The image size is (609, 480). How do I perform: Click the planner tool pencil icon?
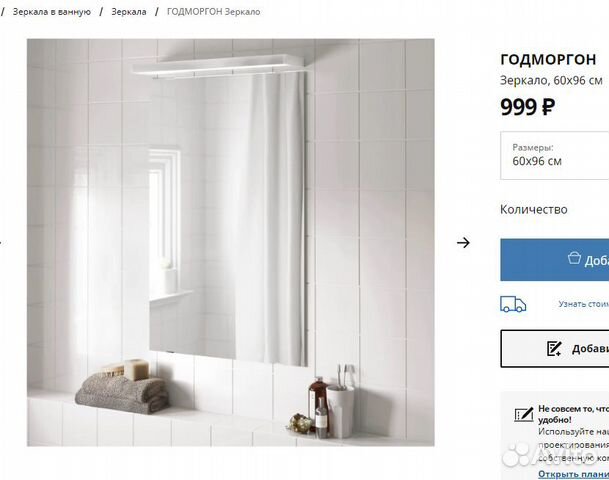[524, 415]
